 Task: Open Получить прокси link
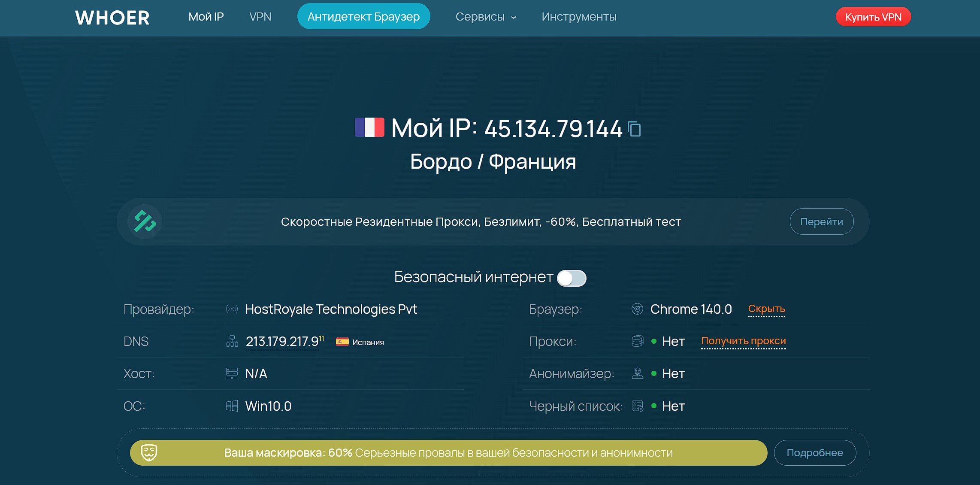pos(743,341)
